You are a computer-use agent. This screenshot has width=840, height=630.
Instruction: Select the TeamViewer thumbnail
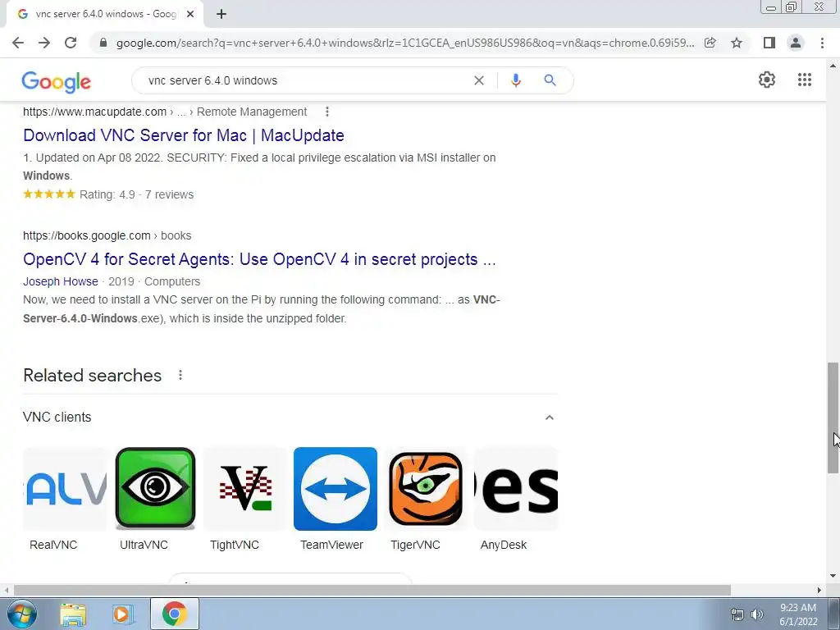[336, 489]
